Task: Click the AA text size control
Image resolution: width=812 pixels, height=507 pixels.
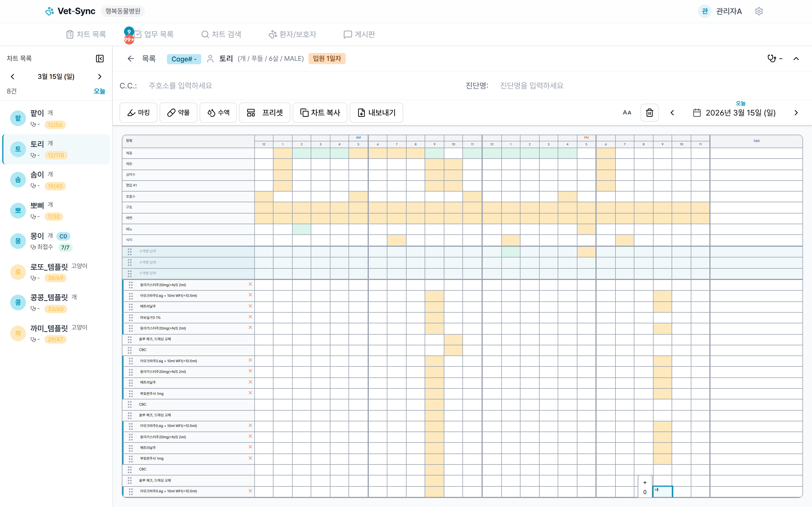Action: click(x=627, y=113)
